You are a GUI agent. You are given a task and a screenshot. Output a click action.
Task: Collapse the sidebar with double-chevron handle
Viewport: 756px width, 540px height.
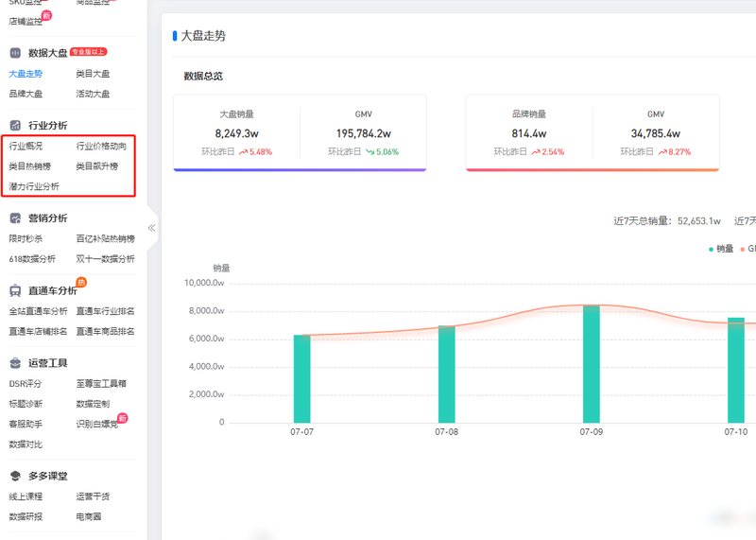151,228
